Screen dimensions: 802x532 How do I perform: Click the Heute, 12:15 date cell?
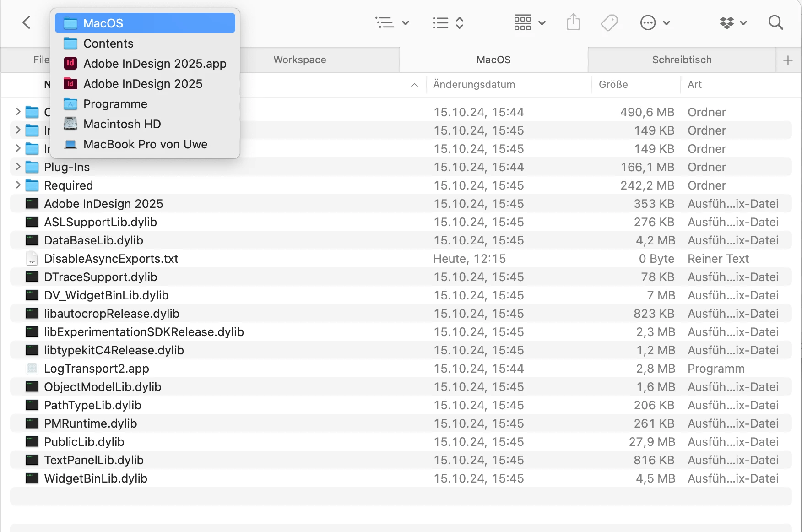click(470, 259)
